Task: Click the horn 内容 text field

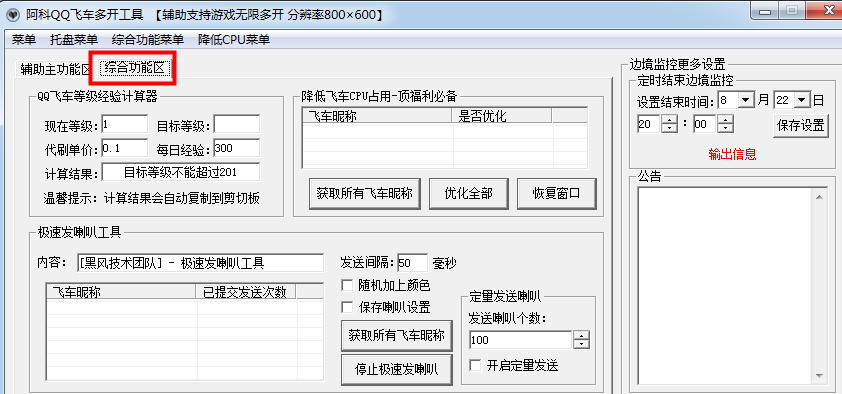Action: (200, 263)
